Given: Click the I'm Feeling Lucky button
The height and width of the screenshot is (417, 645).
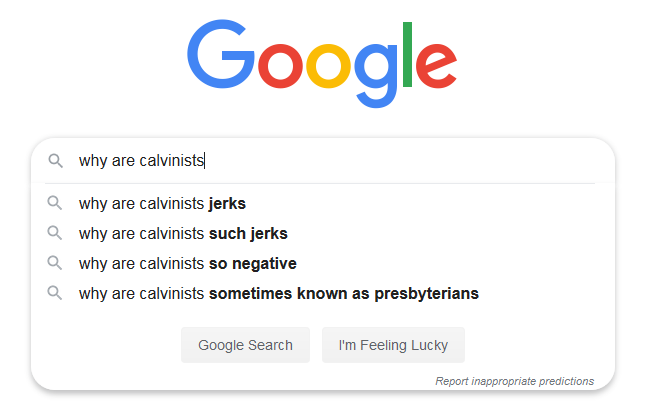Looking at the screenshot, I should 393,345.
